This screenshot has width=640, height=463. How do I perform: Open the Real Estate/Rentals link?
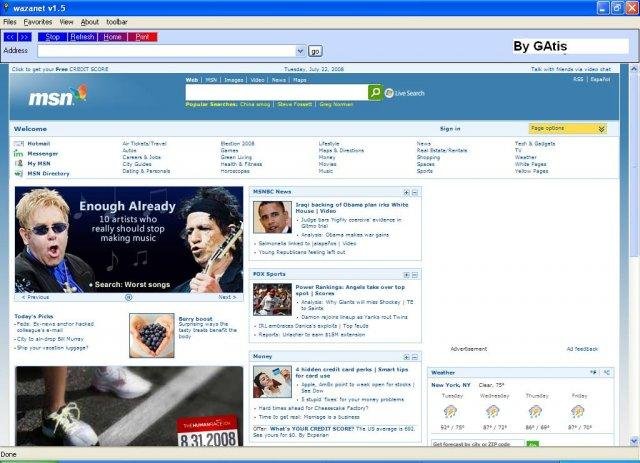442,151
